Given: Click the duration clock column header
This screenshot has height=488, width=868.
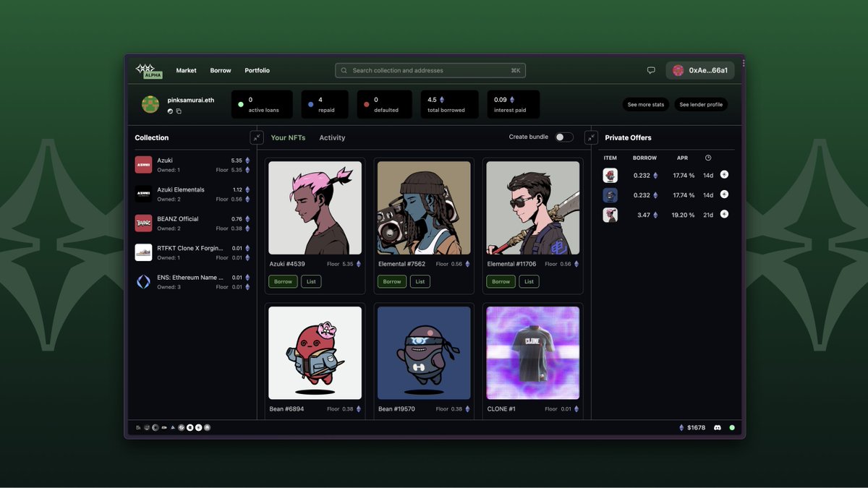Looking at the screenshot, I should click(x=708, y=158).
